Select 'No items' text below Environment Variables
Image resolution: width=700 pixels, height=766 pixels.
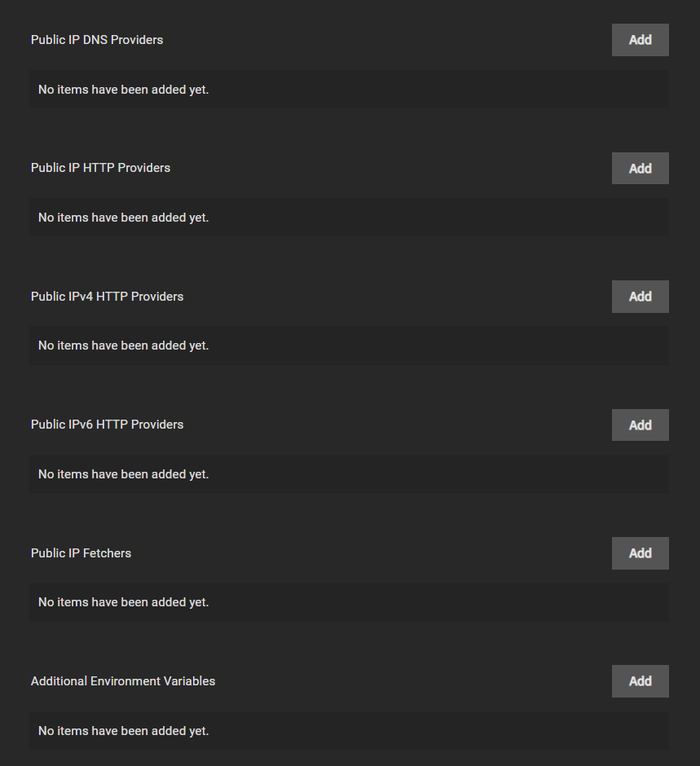click(x=124, y=731)
